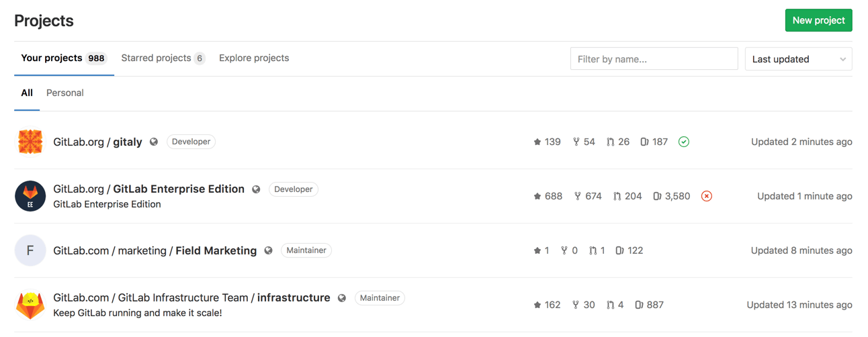This screenshot has height=337, width=868.
Task: Click Enterprise Edition failed pipeline status icon
Action: pos(707,196)
